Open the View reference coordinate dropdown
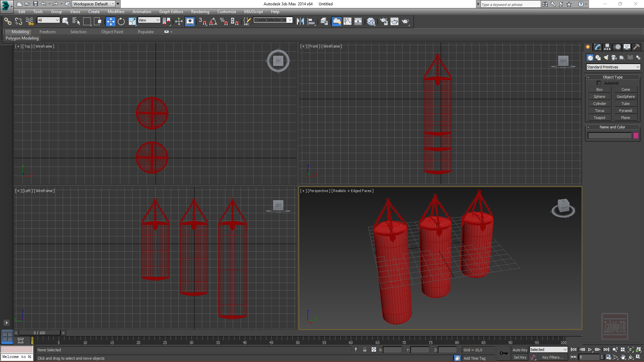644x362 pixels. click(149, 20)
